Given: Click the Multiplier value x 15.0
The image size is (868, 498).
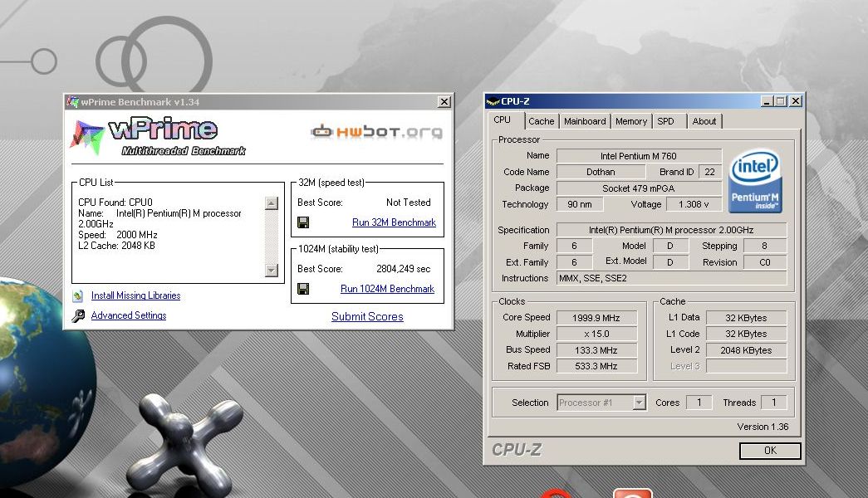Looking at the screenshot, I should [596, 334].
